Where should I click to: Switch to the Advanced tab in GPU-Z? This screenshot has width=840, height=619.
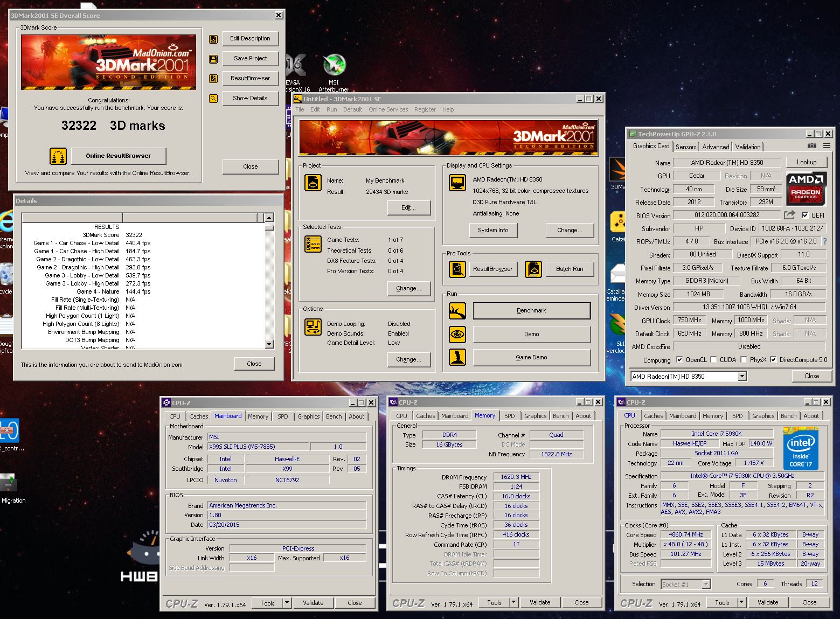point(716,147)
